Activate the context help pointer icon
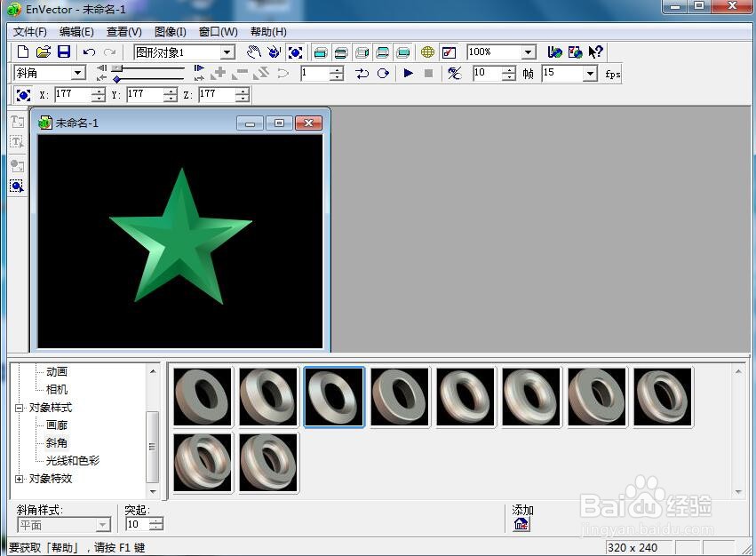 click(x=596, y=52)
